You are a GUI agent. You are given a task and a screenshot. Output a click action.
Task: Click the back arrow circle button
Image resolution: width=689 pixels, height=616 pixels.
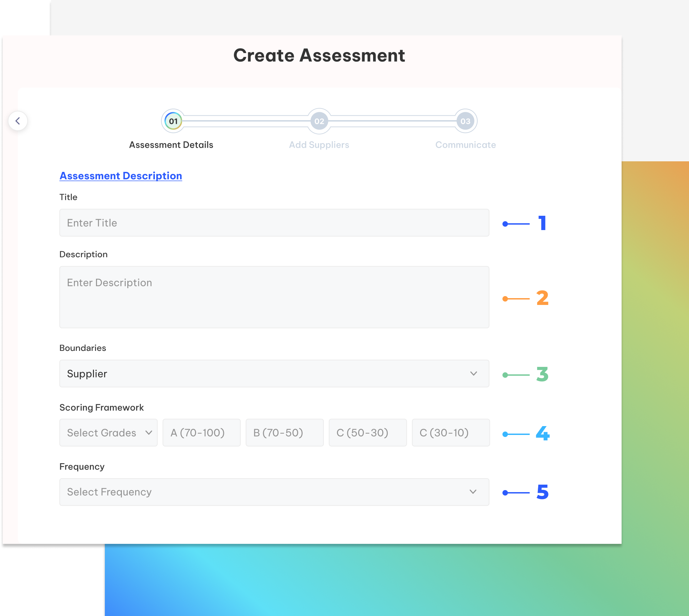point(18,121)
